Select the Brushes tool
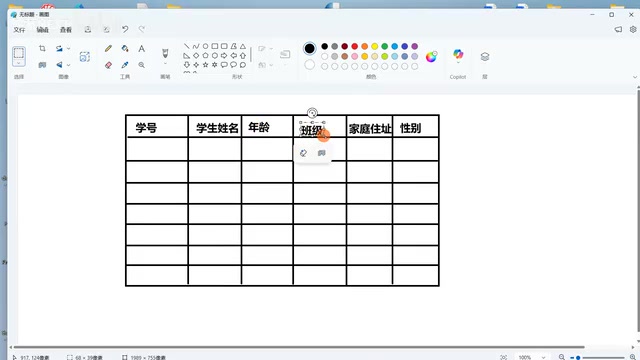640x360 pixels. [x=165, y=53]
